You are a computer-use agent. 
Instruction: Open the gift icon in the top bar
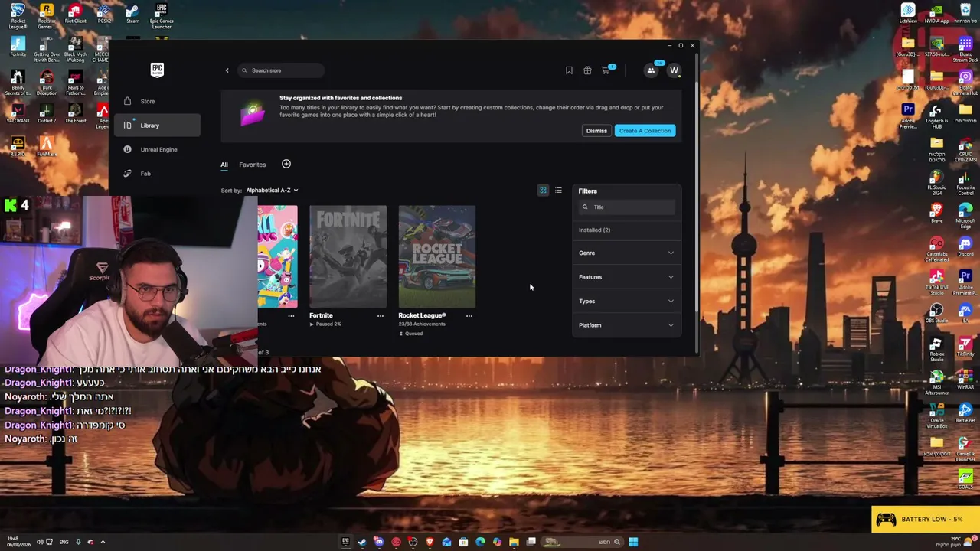tap(587, 70)
